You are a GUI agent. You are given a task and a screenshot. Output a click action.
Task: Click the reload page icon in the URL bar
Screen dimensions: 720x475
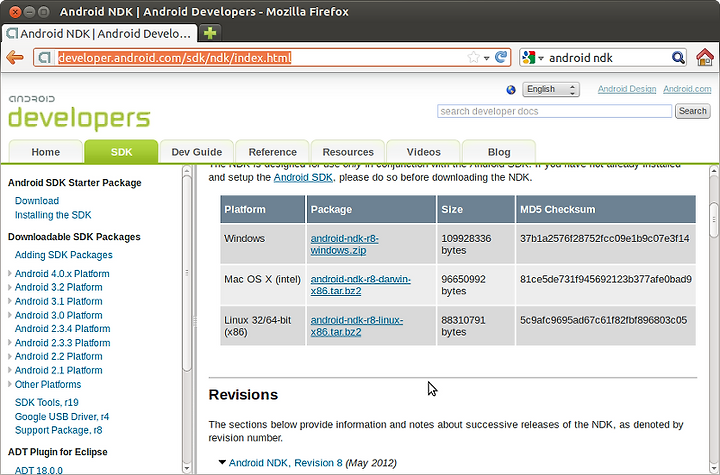[x=501, y=57]
